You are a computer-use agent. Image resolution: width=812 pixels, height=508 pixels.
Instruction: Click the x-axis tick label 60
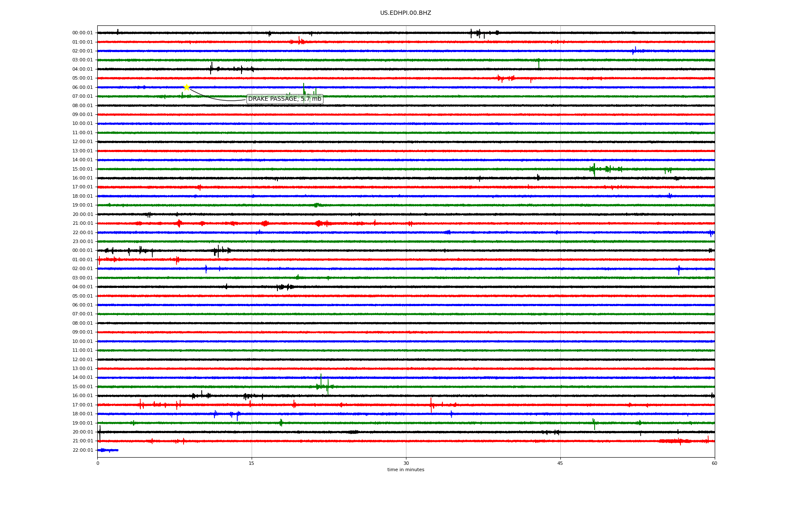(714, 463)
